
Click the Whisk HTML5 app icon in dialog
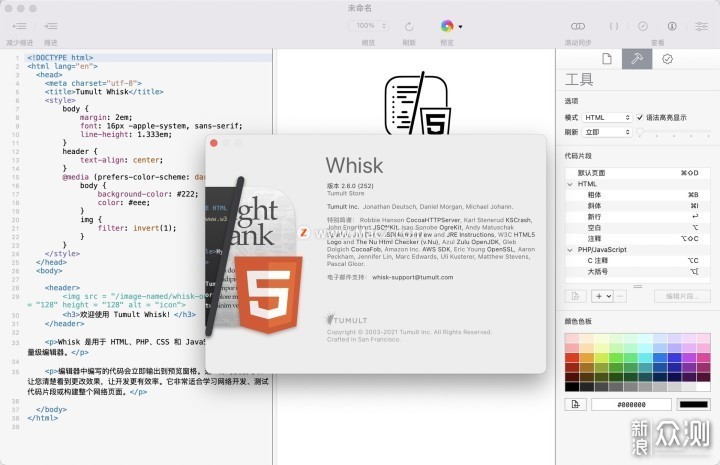coord(255,256)
